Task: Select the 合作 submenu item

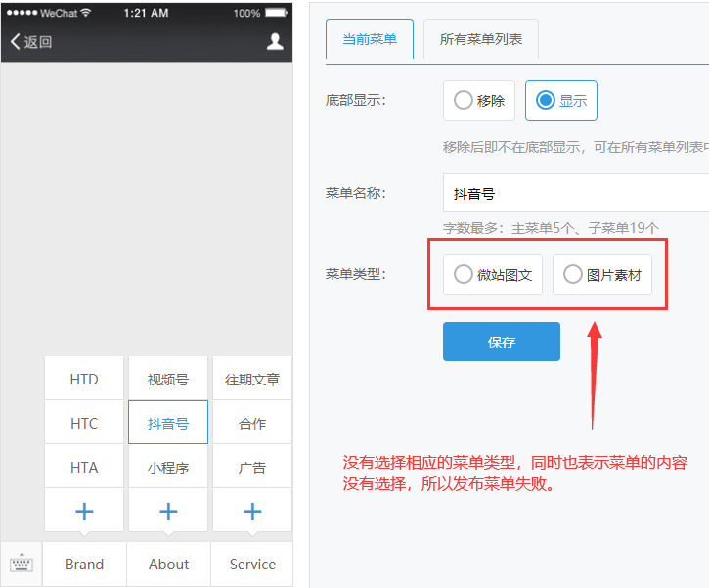Action: [x=252, y=423]
